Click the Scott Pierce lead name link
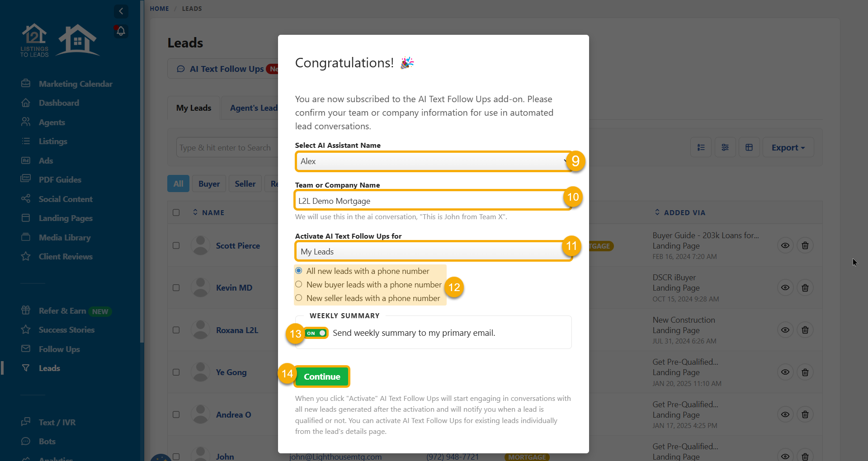 coord(238,246)
